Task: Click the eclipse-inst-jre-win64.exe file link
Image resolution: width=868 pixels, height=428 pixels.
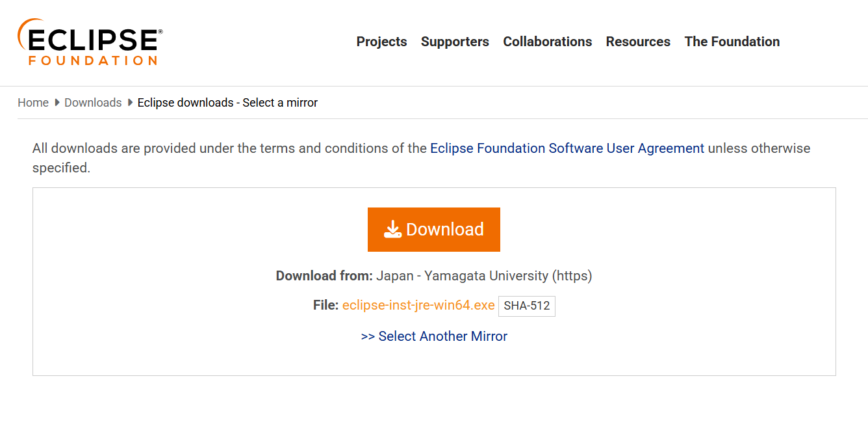Action: (x=418, y=306)
